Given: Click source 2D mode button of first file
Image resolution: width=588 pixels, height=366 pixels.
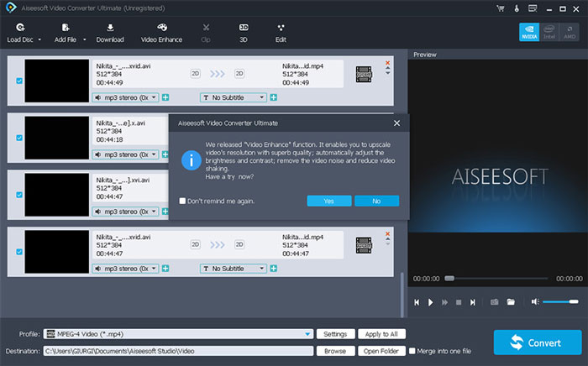Looking at the screenshot, I should (196, 73).
